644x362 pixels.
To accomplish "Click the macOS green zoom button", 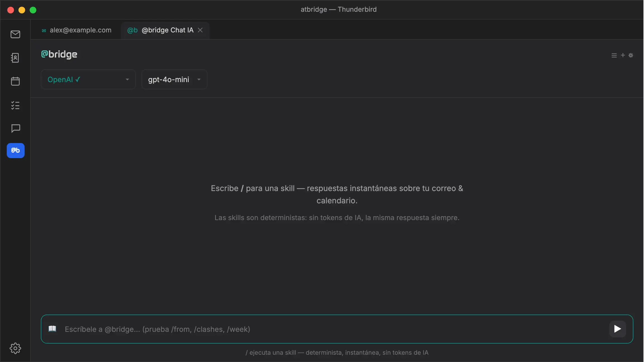I will (x=33, y=10).
